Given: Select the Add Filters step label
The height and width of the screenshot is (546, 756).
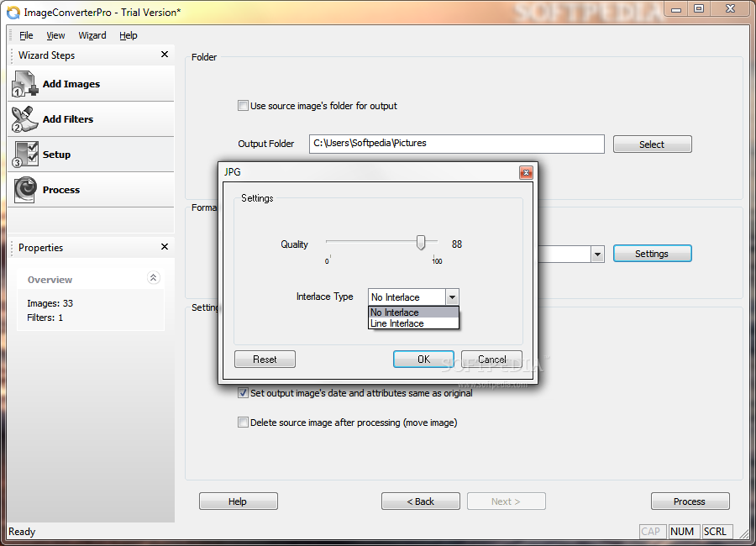Looking at the screenshot, I should 68,119.
